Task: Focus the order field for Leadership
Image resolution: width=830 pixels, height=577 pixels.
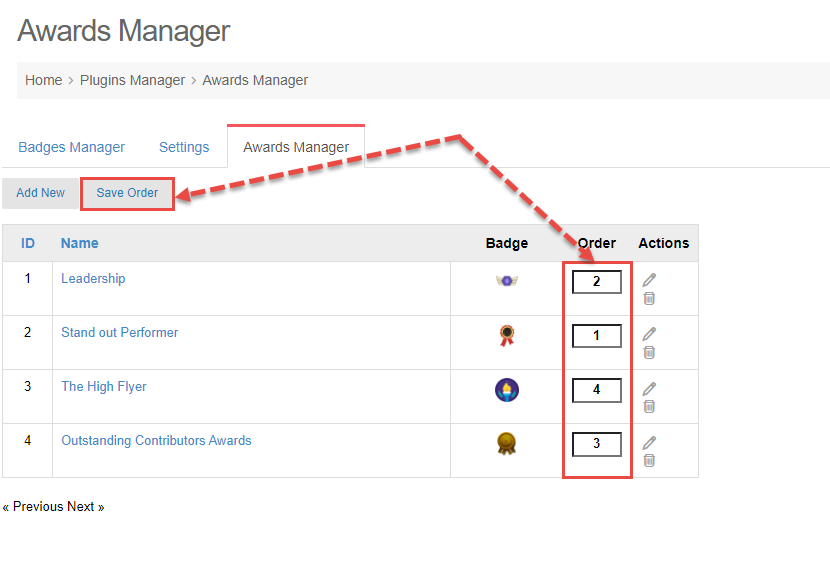Action: 597,282
